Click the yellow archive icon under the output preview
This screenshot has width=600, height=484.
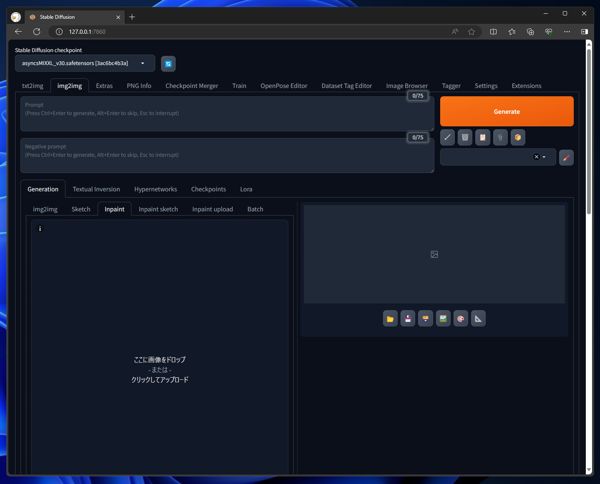pyautogui.click(x=425, y=319)
